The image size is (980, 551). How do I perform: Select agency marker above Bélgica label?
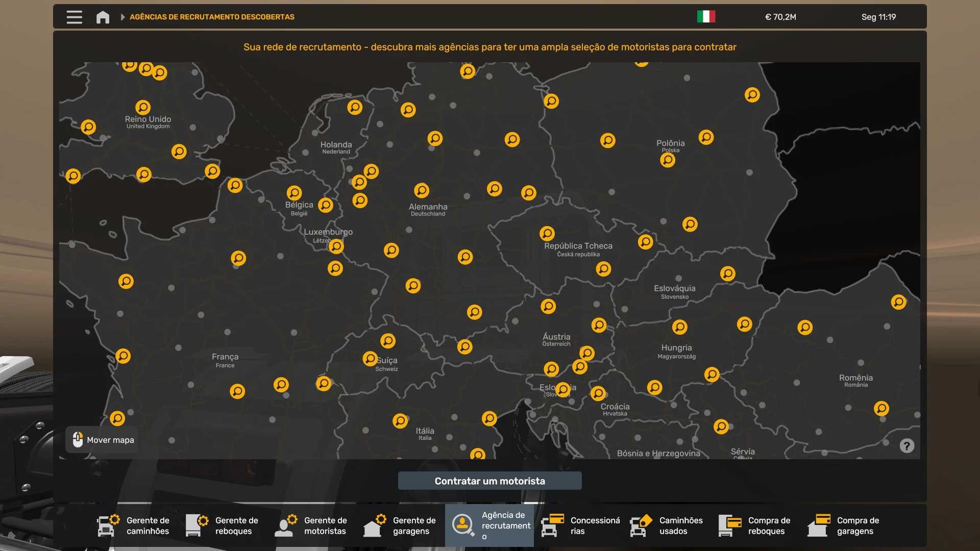click(x=294, y=193)
